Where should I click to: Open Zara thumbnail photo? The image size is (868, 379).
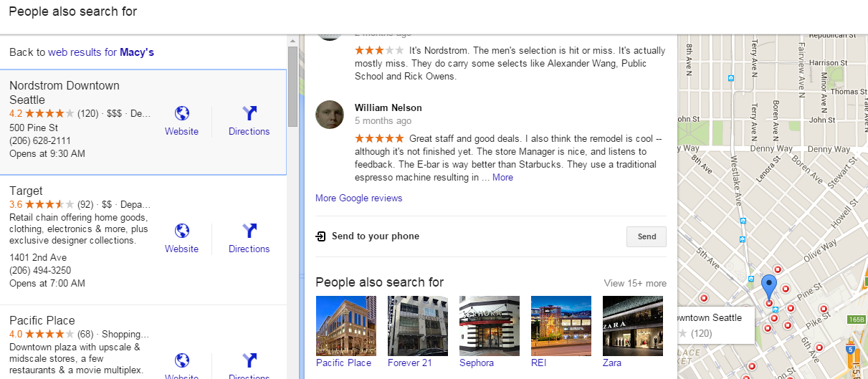(x=632, y=326)
